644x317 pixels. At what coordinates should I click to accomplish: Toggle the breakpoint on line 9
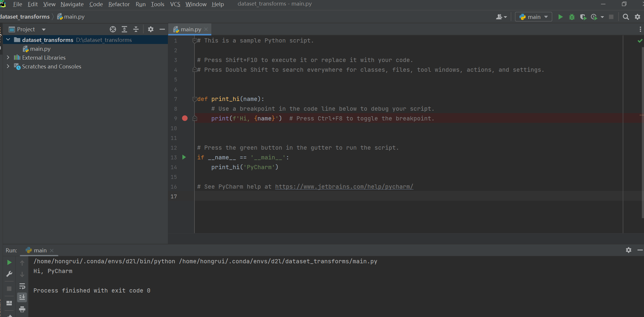pos(185,118)
